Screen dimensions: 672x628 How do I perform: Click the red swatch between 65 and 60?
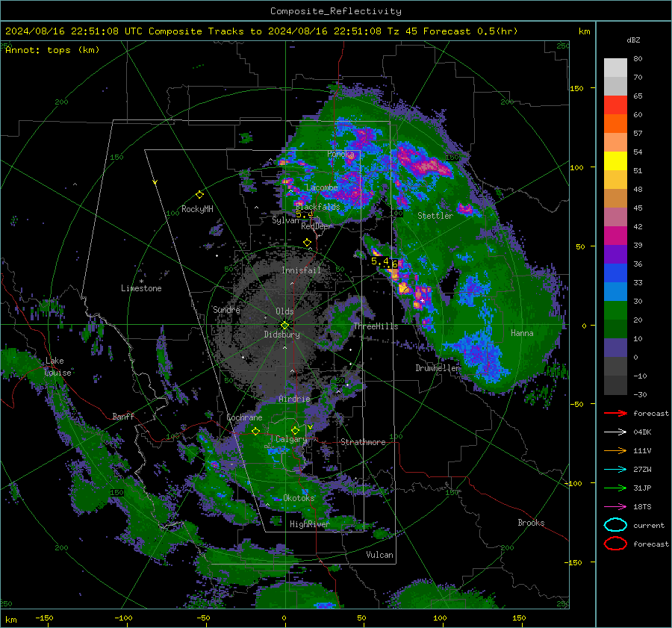[615, 105]
